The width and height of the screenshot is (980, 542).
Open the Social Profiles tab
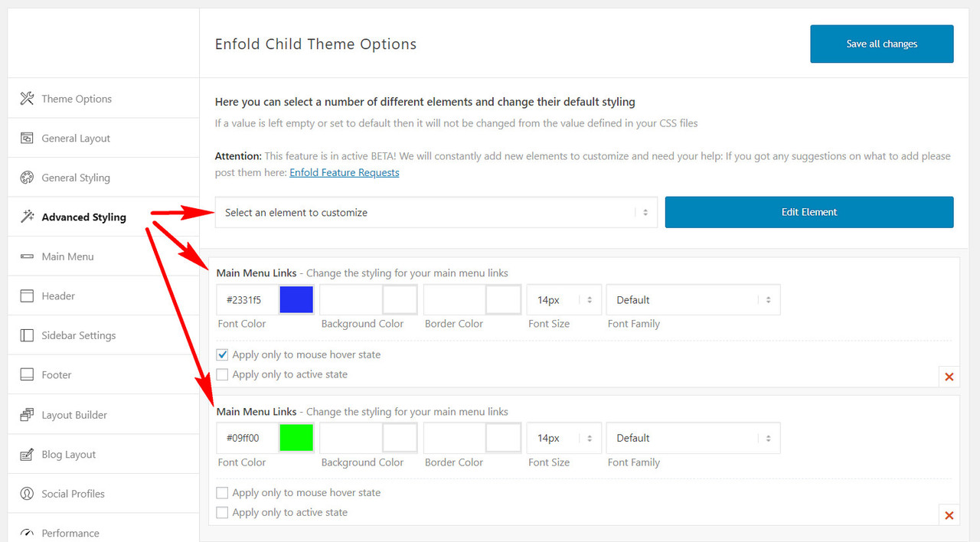(x=103, y=493)
